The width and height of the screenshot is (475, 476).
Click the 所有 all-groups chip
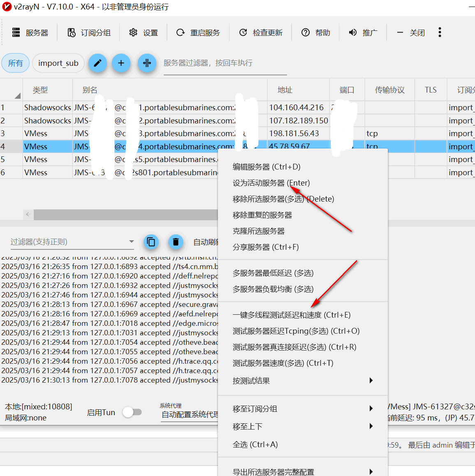[16, 63]
